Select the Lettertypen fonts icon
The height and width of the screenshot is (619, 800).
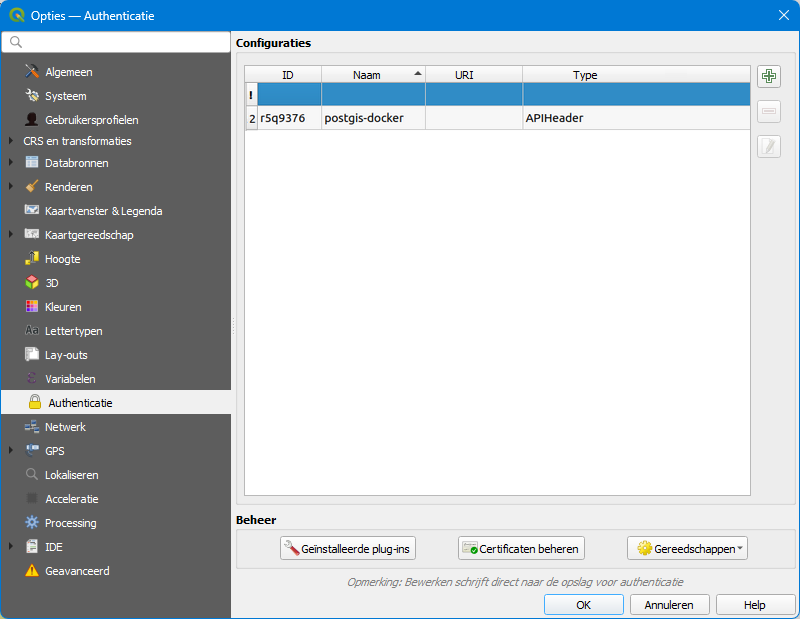[33, 330]
